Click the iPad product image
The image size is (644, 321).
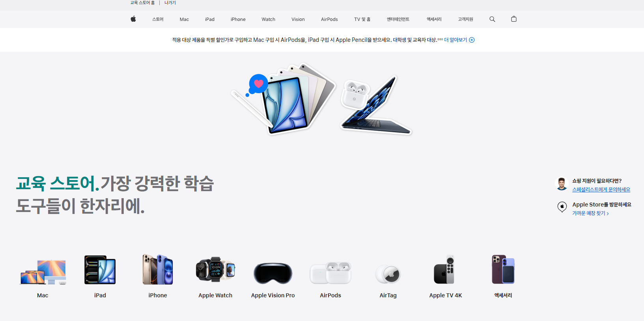(100, 270)
